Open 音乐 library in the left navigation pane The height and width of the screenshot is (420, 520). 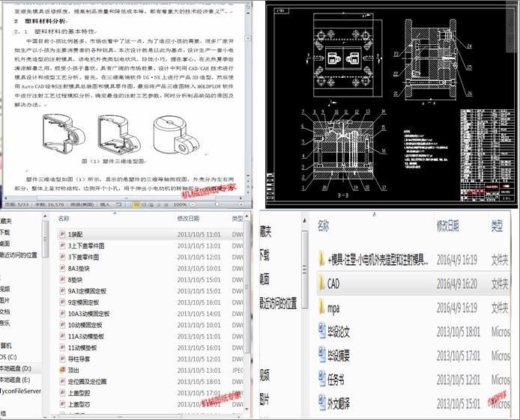point(5,323)
